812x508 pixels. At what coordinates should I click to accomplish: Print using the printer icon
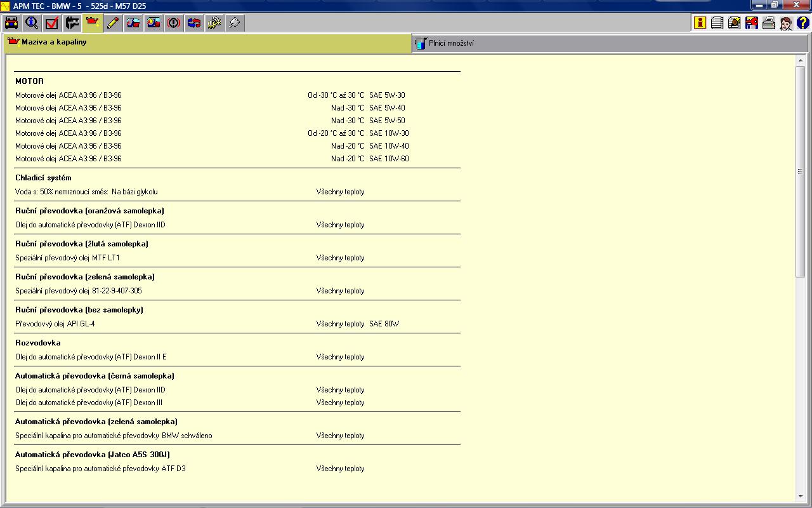[769, 23]
